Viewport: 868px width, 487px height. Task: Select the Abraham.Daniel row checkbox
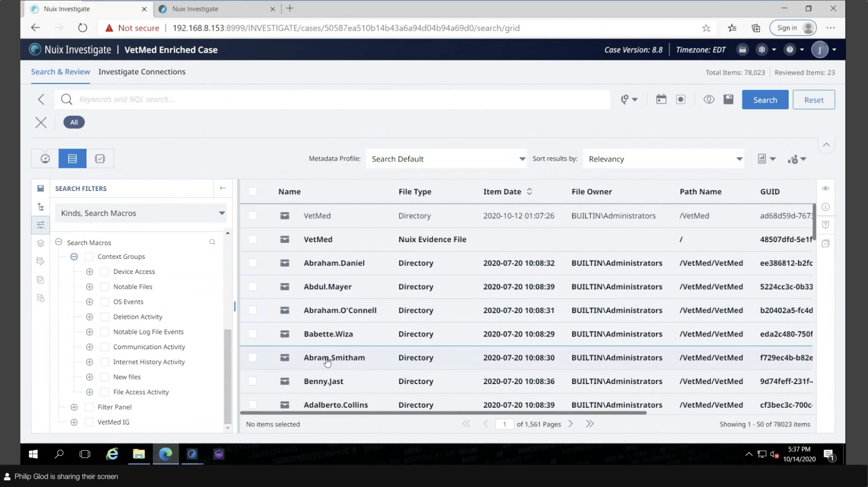point(252,263)
